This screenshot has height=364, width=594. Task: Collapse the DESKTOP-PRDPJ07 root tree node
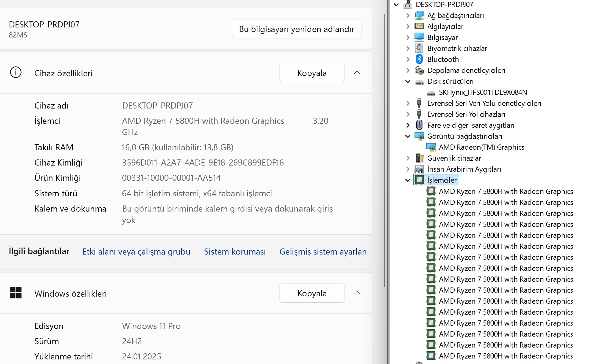[396, 5]
